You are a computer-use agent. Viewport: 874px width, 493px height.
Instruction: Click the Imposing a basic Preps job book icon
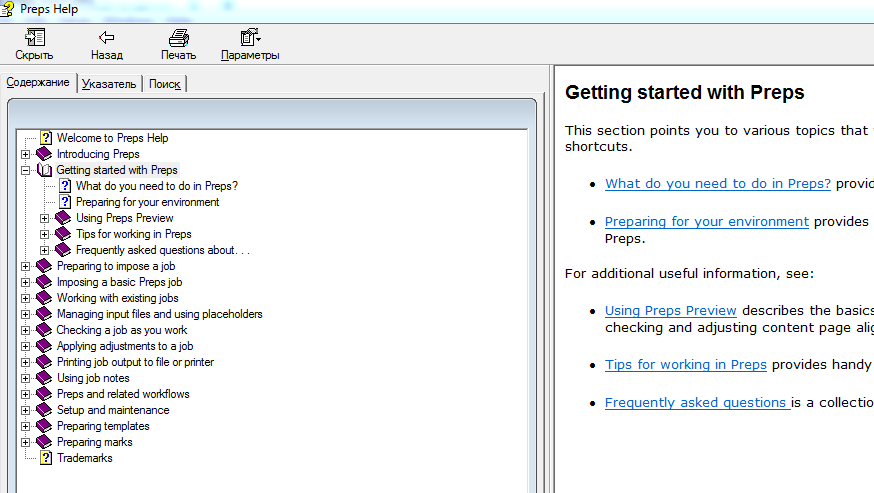44,282
